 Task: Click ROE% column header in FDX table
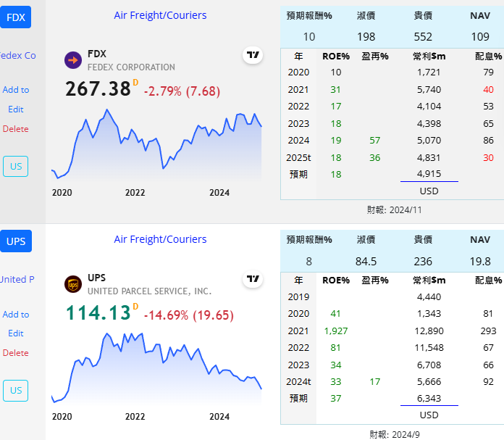pos(336,57)
